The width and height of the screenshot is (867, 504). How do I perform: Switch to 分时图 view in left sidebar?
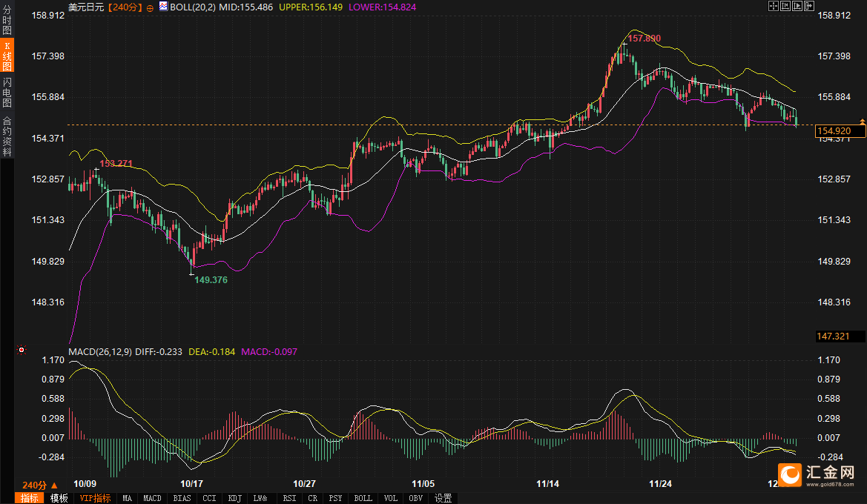pos(7,20)
